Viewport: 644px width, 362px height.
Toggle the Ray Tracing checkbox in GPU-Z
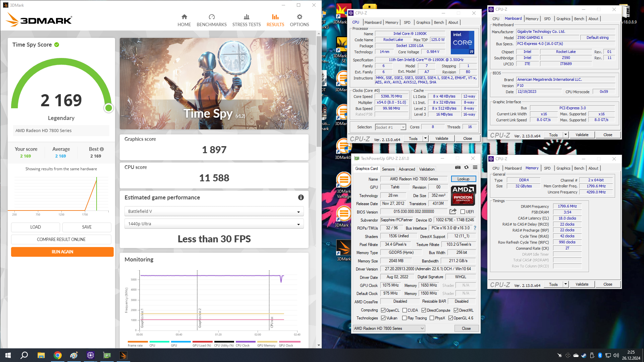[x=404, y=318]
